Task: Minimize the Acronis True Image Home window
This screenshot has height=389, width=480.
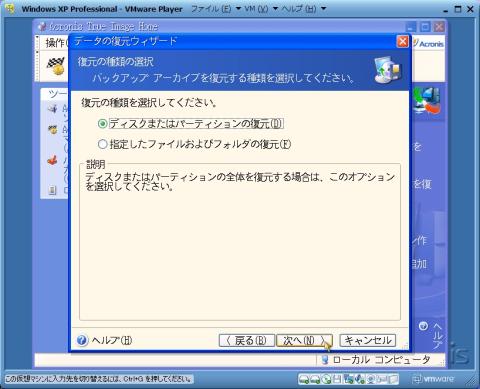Action: pos(412,27)
